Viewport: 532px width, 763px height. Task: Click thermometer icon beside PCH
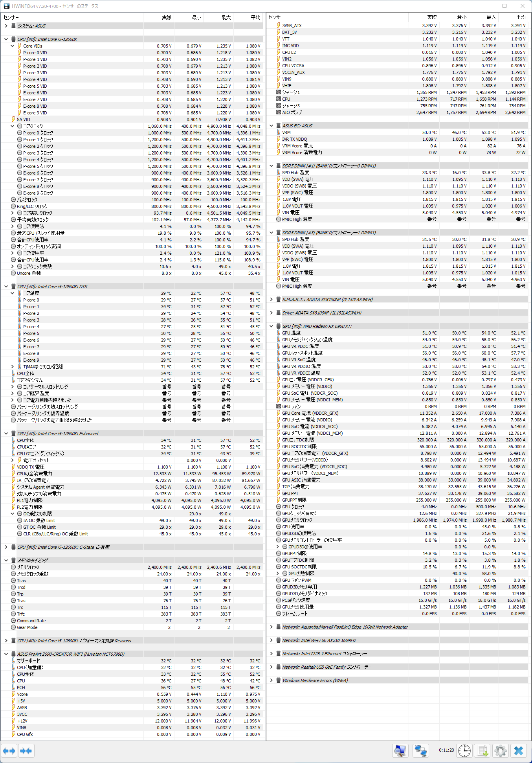(x=13, y=688)
